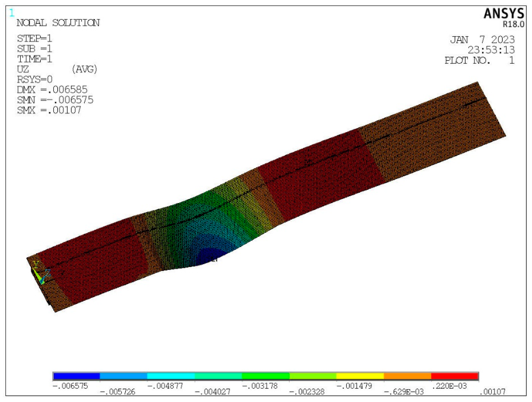Click the orange legend color band
532x402 pixels.
[x=407, y=376]
